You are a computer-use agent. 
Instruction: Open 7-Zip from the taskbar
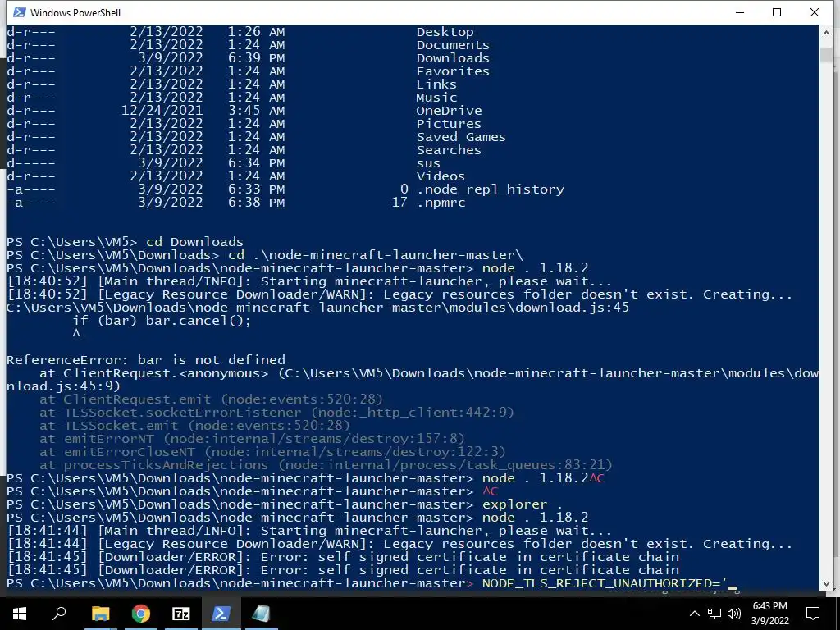(180, 614)
